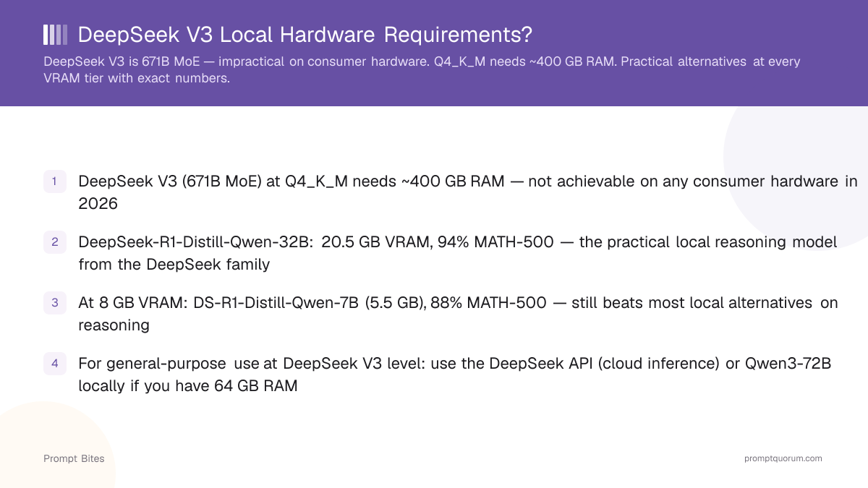Click the point about ~400 GB RAM at Q4_K_M
The image size is (868, 488).
pyautogui.click(x=468, y=192)
